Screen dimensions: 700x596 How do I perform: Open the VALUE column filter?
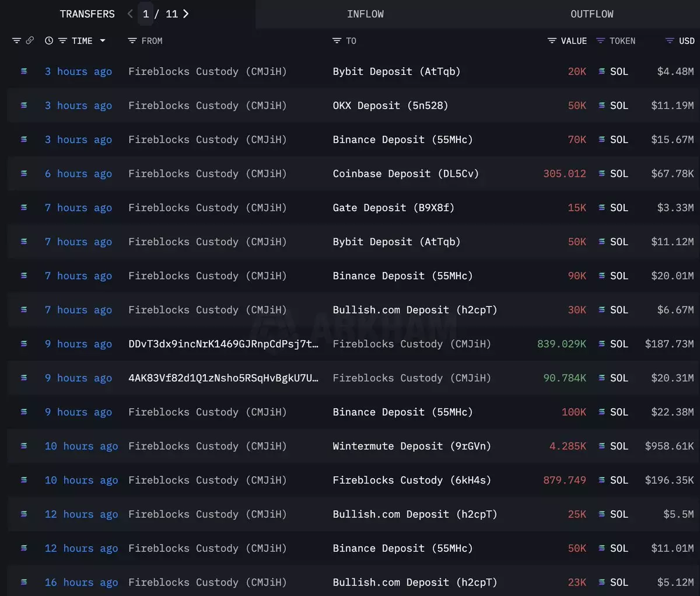click(x=552, y=41)
